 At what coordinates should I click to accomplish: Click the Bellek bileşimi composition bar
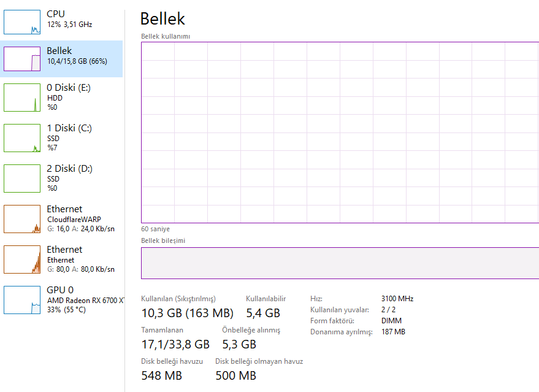click(x=340, y=263)
